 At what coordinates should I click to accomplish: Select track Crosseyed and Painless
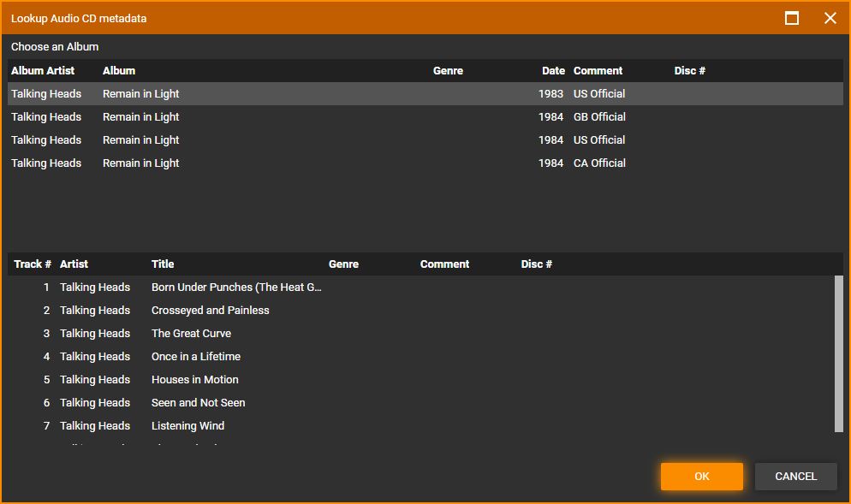[x=210, y=311]
